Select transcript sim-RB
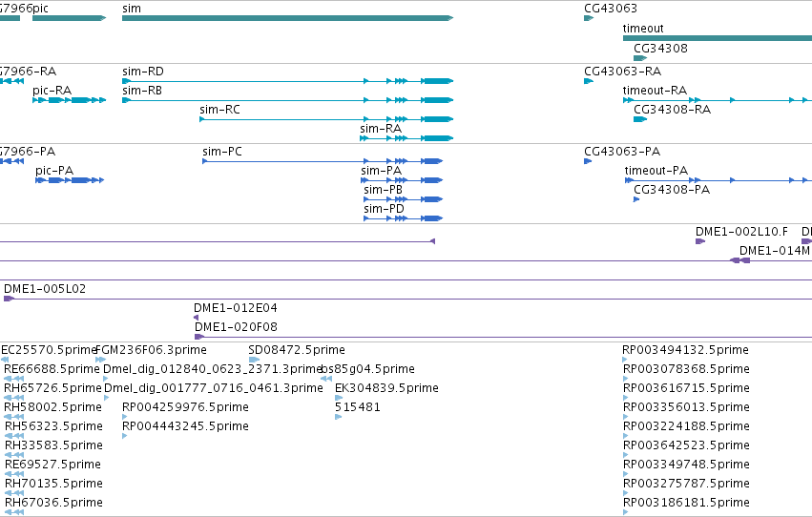This screenshot has height=517, width=812. [287, 100]
